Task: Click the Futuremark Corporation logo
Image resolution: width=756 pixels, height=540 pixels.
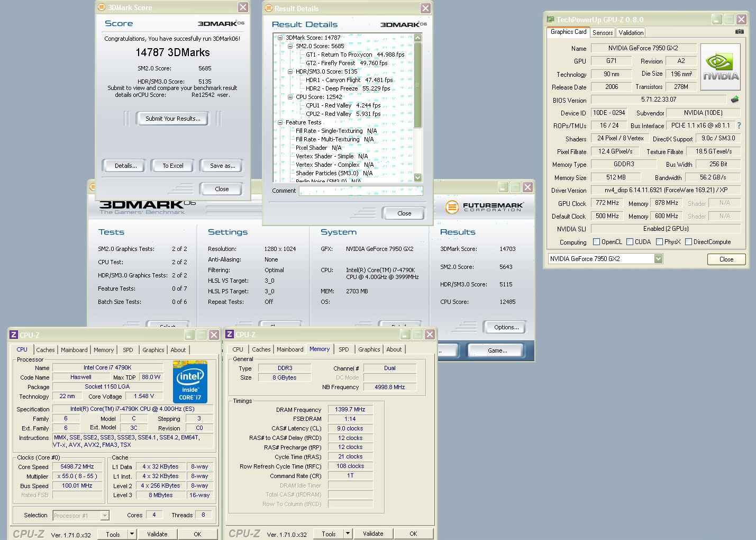Action: 485,206
